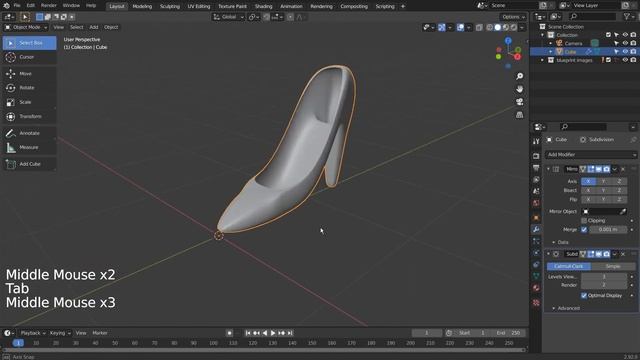Click the Render levels value field

pyautogui.click(x=604, y=285)
